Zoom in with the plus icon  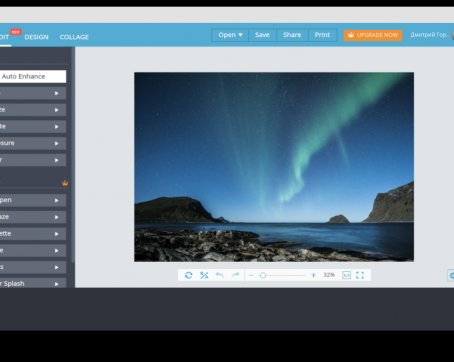coord(313,275)
